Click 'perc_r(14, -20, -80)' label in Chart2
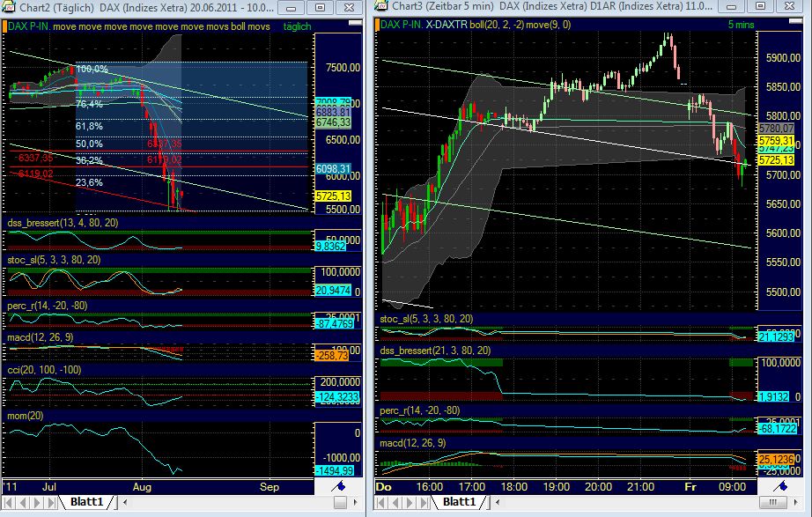The image size is (812, 517). (48, 306)
